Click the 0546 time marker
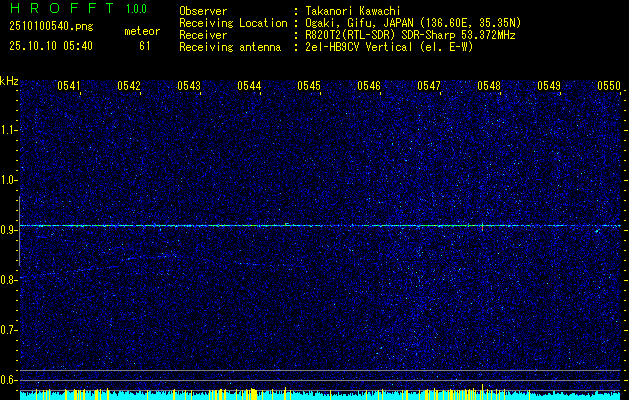The height and width of the screenshot is (400, 629). coord(369,85)
